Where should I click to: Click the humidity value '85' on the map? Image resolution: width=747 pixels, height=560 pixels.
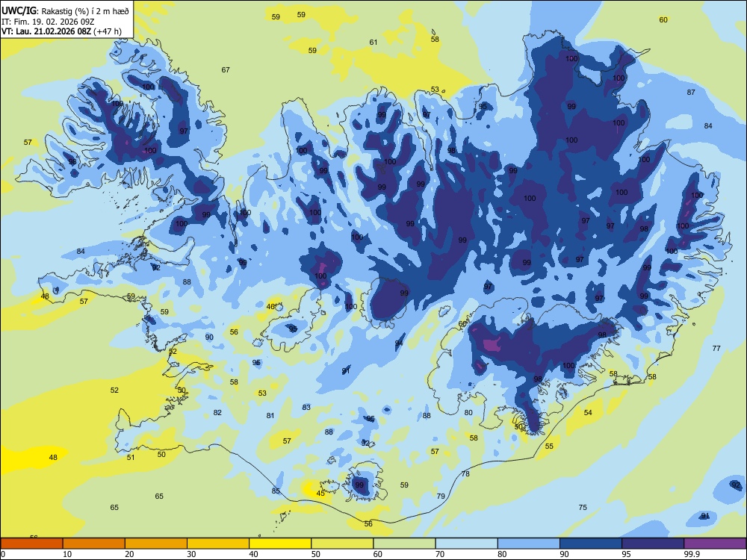click(276, 491)
